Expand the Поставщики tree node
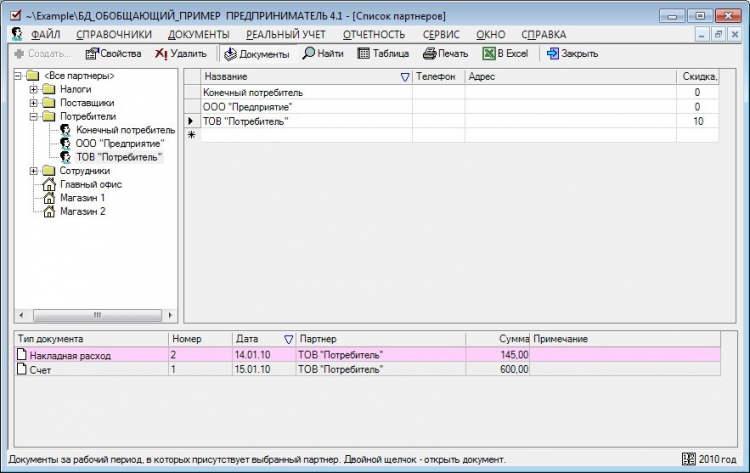 pos(33,102)
